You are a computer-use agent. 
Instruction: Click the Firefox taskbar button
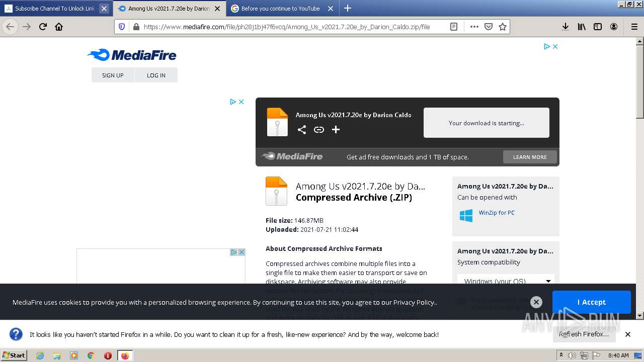click(125, 355)
